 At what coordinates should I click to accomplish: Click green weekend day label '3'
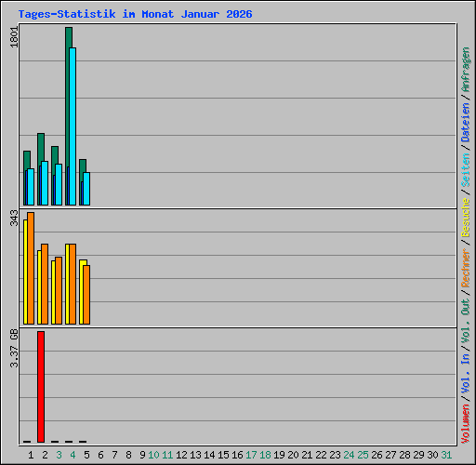(59, 455)
